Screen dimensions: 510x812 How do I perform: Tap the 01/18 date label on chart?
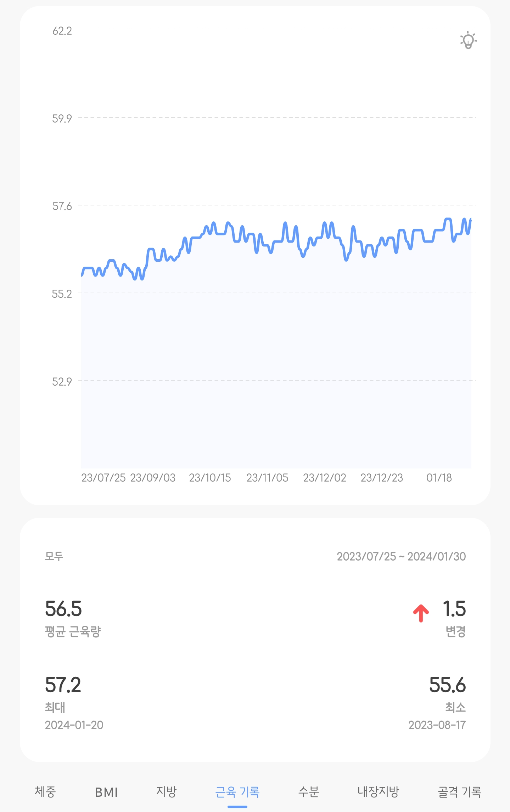439,478
